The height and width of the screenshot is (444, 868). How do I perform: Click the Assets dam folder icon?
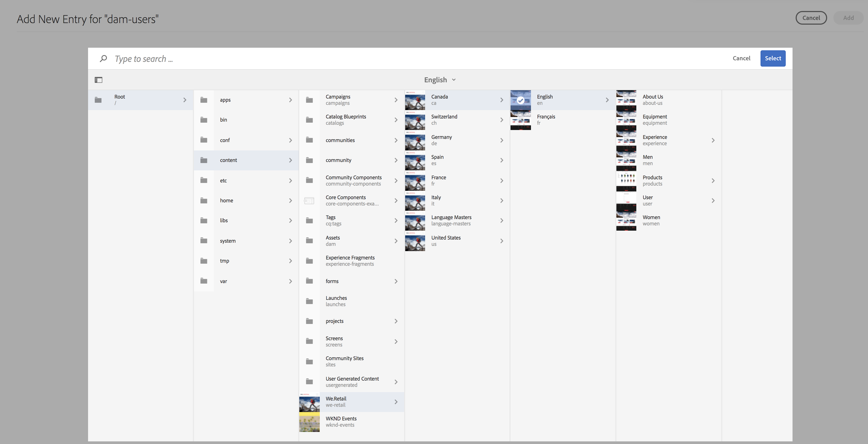coord(309,241)
